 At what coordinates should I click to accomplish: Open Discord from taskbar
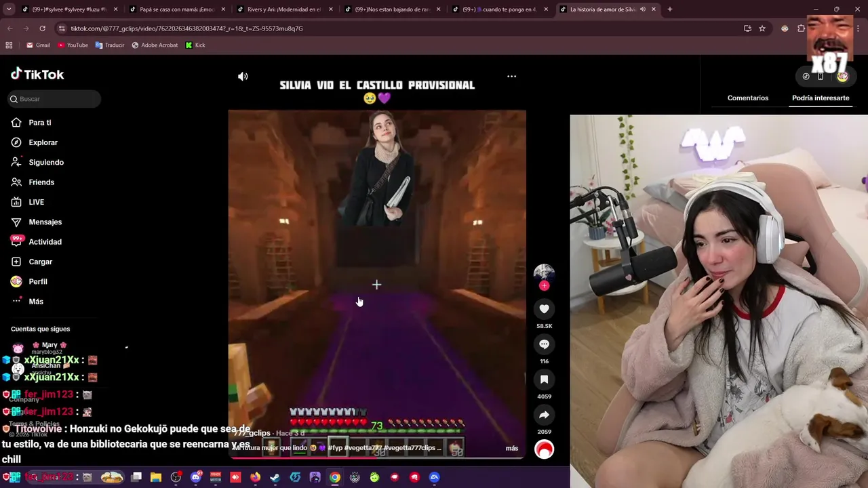click(196, 477)
